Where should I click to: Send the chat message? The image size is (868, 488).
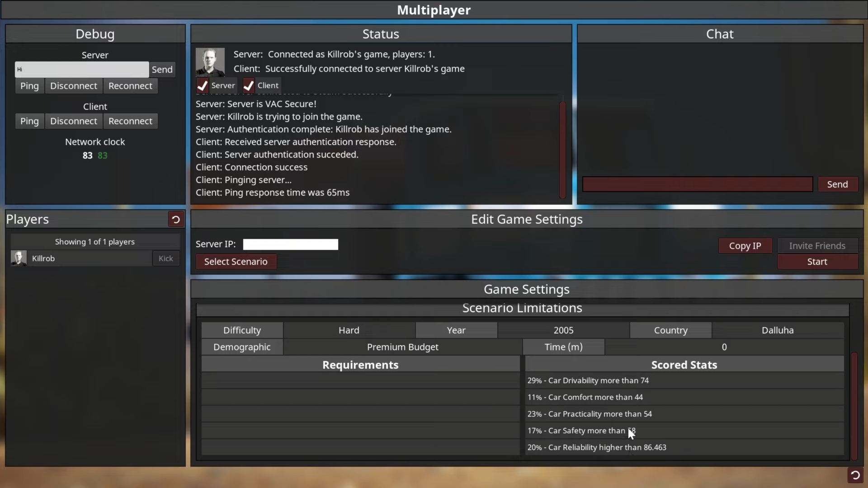[837, 184]
